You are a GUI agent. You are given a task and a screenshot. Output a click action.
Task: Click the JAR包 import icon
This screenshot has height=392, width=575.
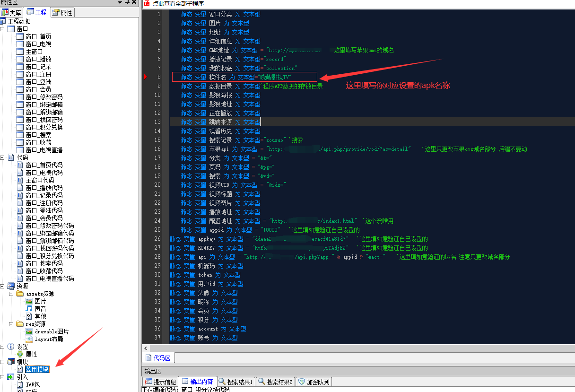(x=20, y=384)
